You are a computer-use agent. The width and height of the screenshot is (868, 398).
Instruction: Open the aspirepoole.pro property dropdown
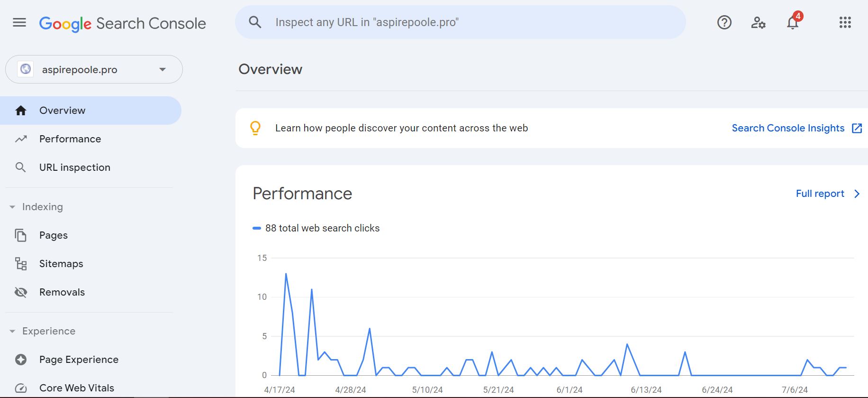pos(94,69)
